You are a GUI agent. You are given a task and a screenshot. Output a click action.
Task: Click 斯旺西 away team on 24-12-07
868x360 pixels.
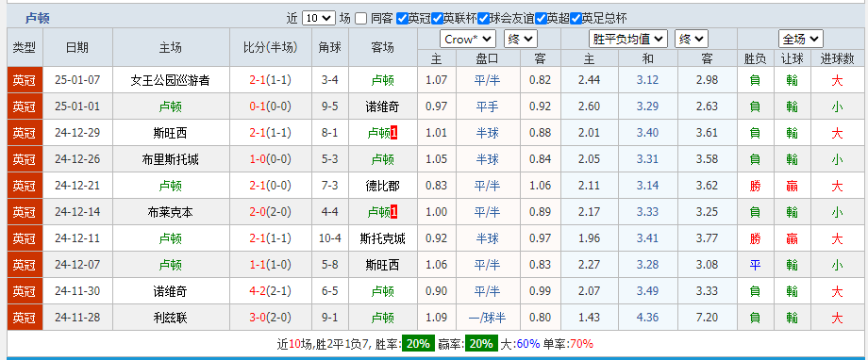(382, 265)
